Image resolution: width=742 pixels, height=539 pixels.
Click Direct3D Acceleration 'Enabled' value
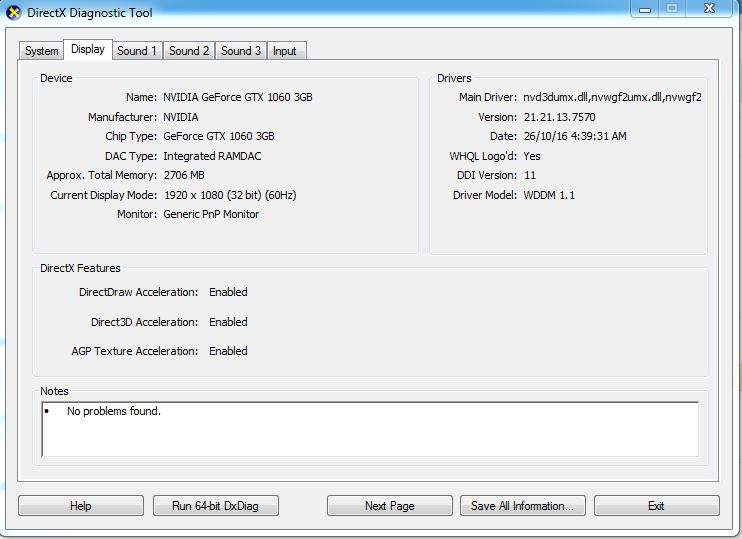coord(228,322)
